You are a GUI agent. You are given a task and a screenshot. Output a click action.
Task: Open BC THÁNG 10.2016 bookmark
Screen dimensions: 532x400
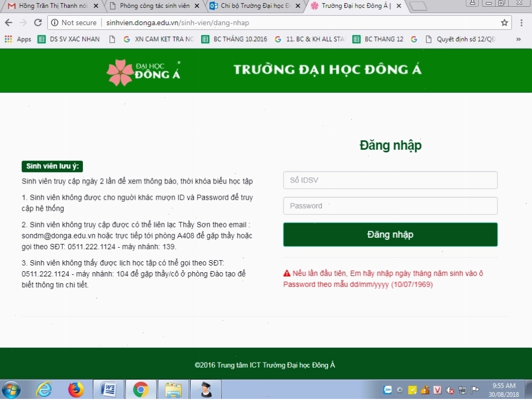[234, 39]
